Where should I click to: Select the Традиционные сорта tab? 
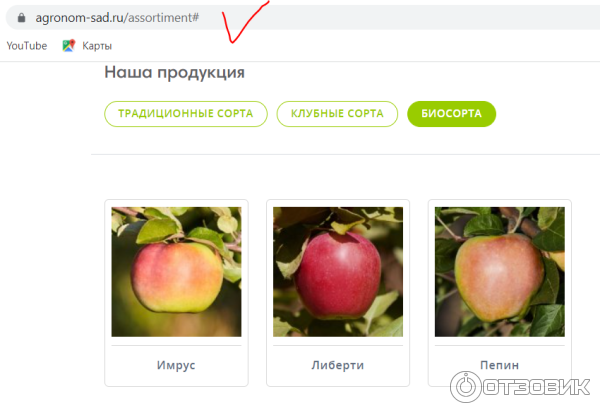pyautogui.click(x=186, y=114)
